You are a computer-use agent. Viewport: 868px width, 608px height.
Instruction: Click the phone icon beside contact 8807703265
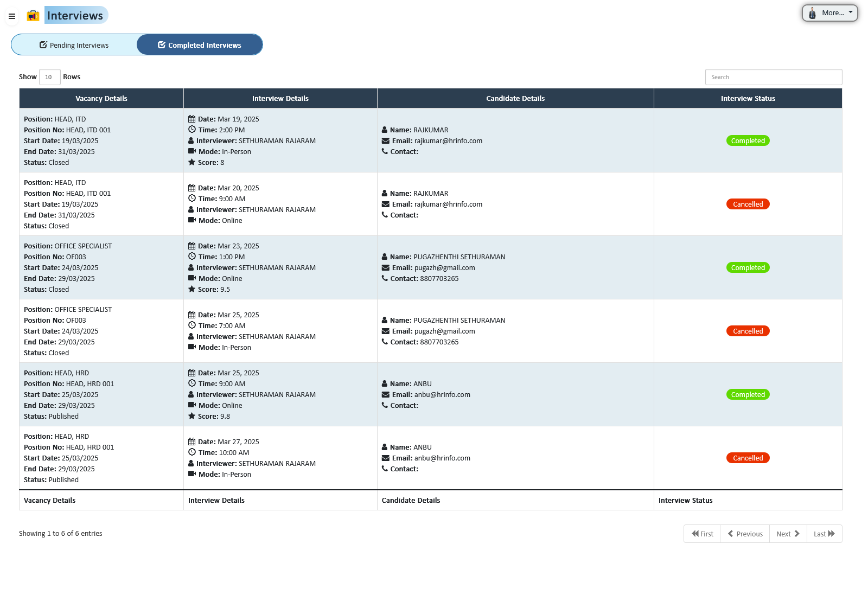(x=384, y=278)
